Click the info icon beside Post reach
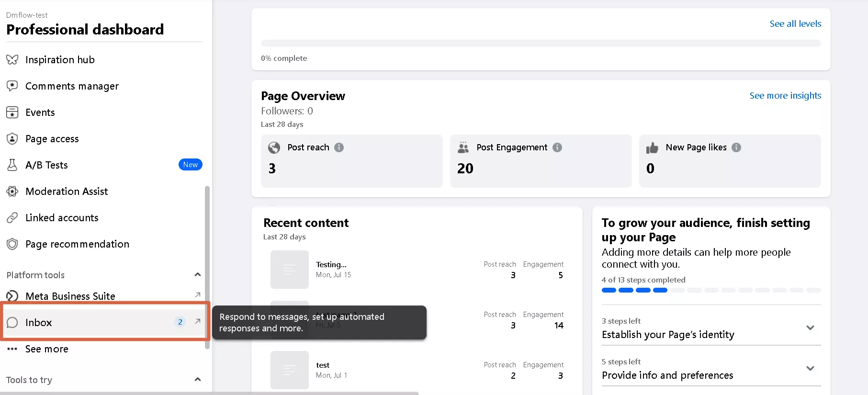This screenshot has height=395, width=868. (339, 147)
